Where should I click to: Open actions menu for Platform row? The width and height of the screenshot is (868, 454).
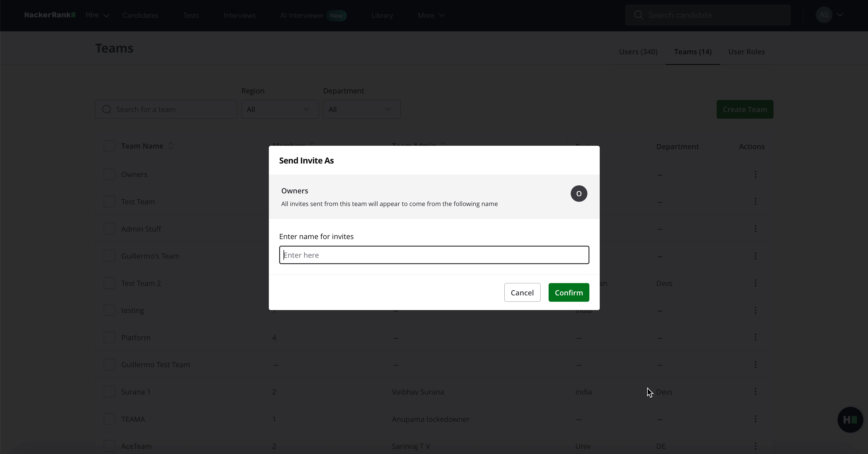pos(755,337)
